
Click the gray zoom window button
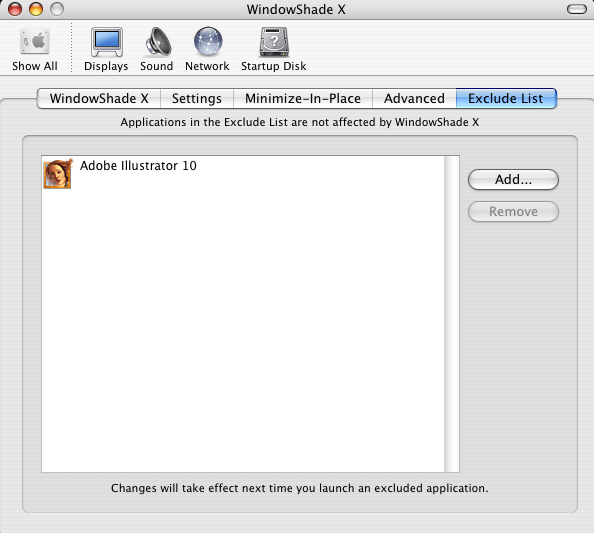point(57,9)
